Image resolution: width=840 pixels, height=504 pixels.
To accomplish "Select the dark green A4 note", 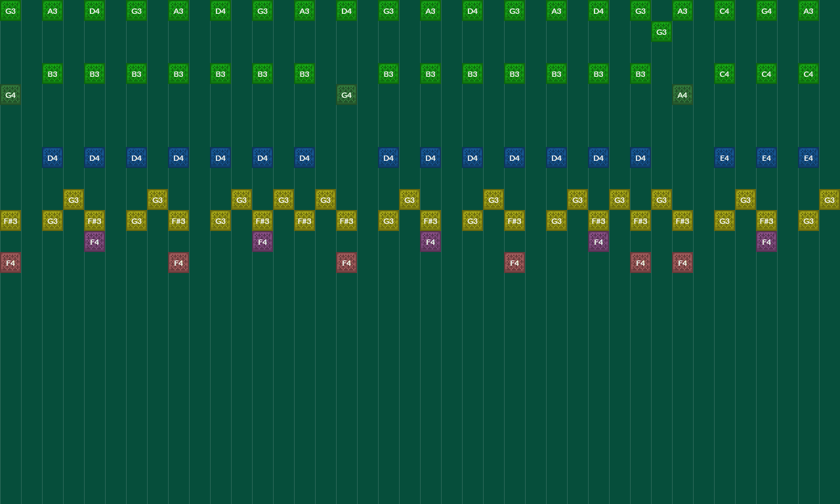I will pos(682,95).
